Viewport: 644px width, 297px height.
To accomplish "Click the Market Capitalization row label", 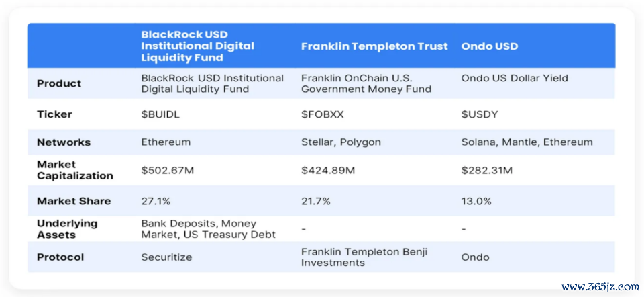I will click(x=75, y=170).
